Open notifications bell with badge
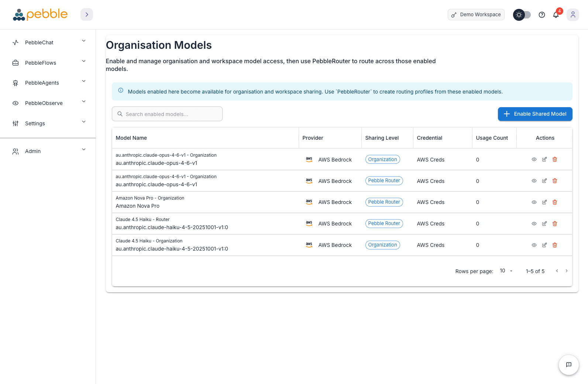This screenshot has width=588, height=384. (556, 15)
